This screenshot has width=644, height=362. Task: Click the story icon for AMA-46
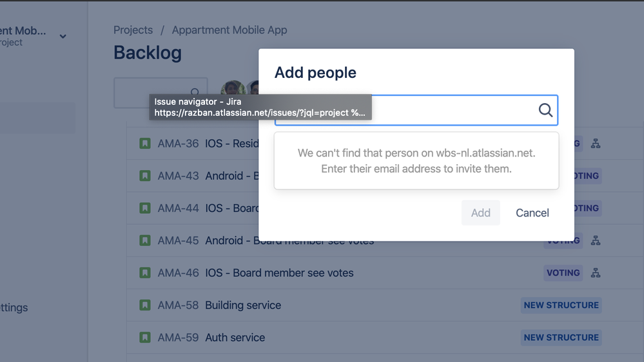pyautogui.click(x=144, y=272)
